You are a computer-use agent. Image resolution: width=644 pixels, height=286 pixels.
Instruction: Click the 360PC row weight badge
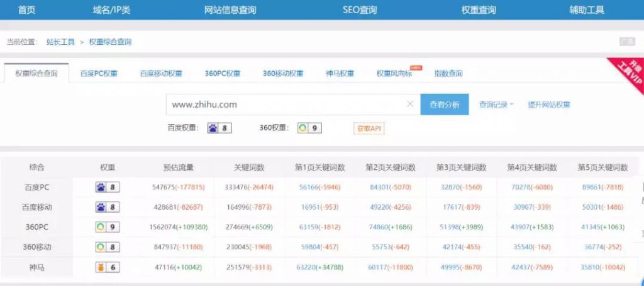tap(108, 227)
